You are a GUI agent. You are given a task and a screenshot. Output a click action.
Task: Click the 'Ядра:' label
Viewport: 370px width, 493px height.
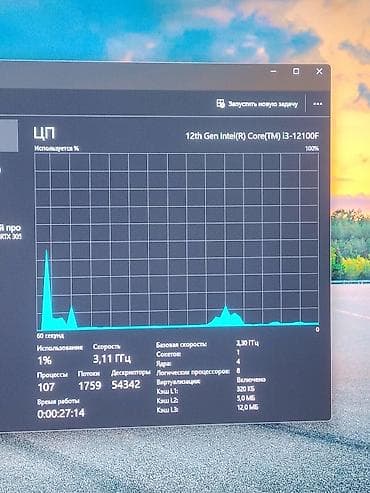(x=164, y=363)
